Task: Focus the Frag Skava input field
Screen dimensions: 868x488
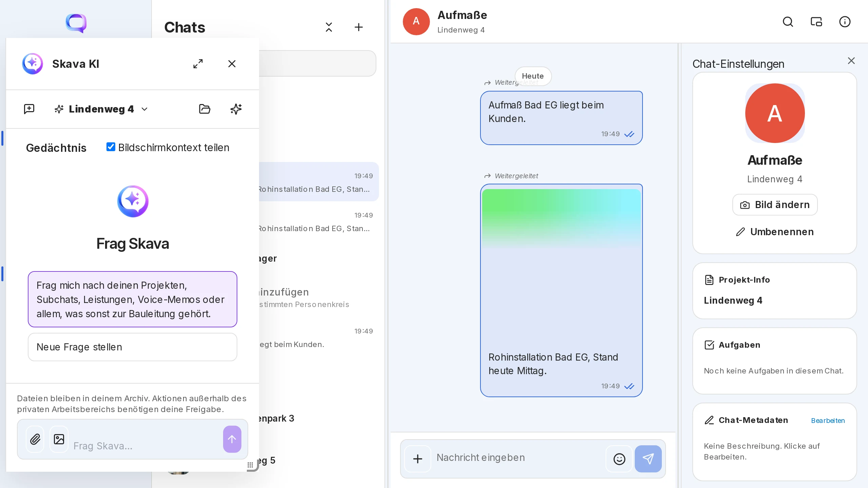Action: coord(145,446)
